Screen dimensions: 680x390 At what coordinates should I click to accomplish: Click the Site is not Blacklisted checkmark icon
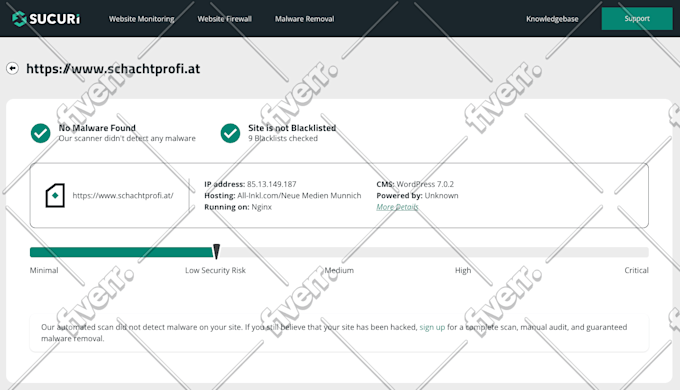click(x=230, y=133)
